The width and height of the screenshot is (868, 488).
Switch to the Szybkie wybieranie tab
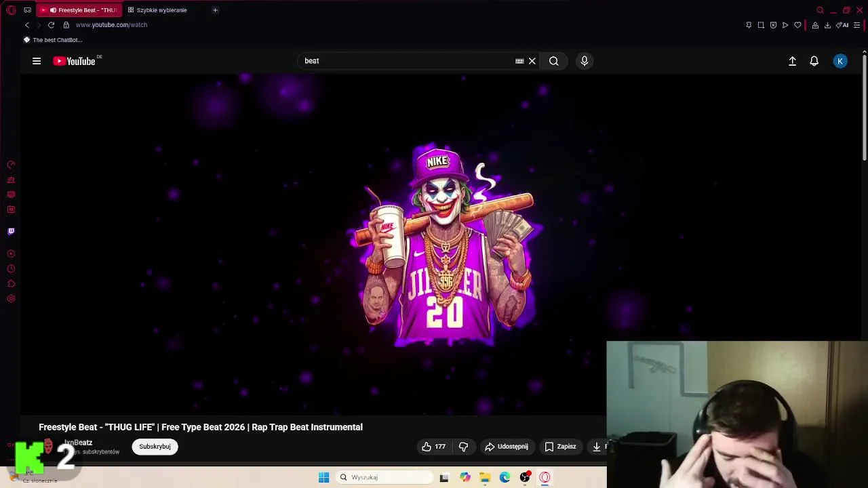(161, 10)
